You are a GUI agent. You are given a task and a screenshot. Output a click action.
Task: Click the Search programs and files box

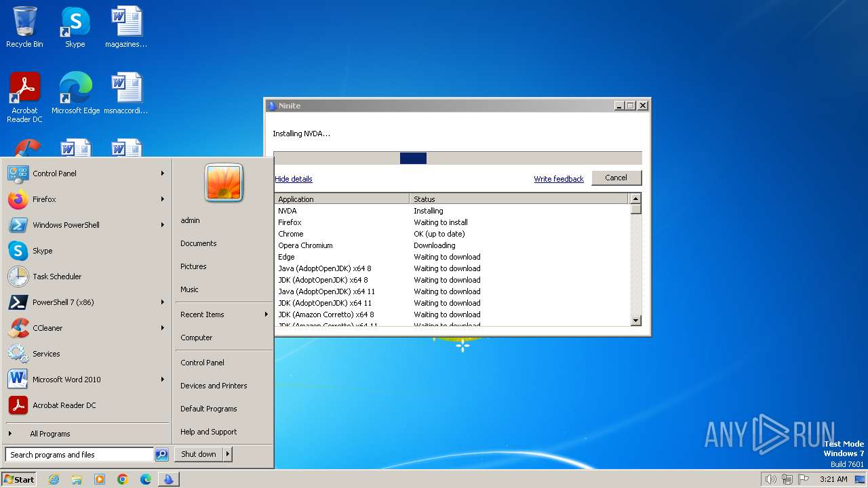tap(79, 455)
